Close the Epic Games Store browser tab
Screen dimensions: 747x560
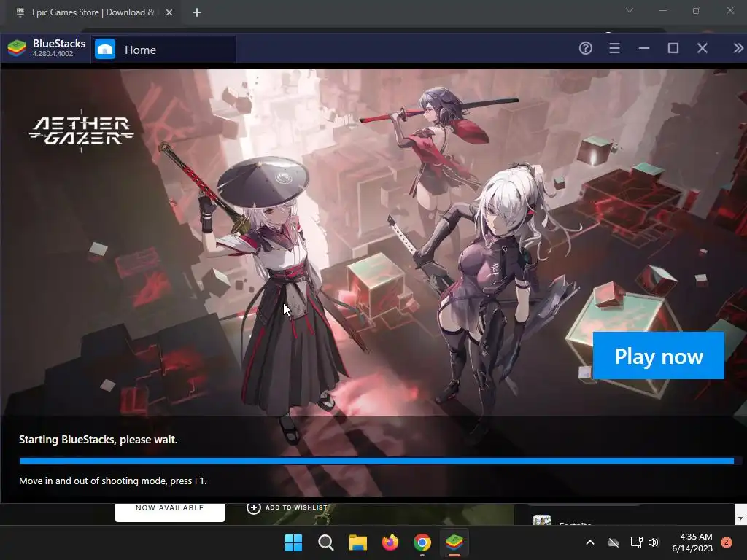[x=169, y=12]
